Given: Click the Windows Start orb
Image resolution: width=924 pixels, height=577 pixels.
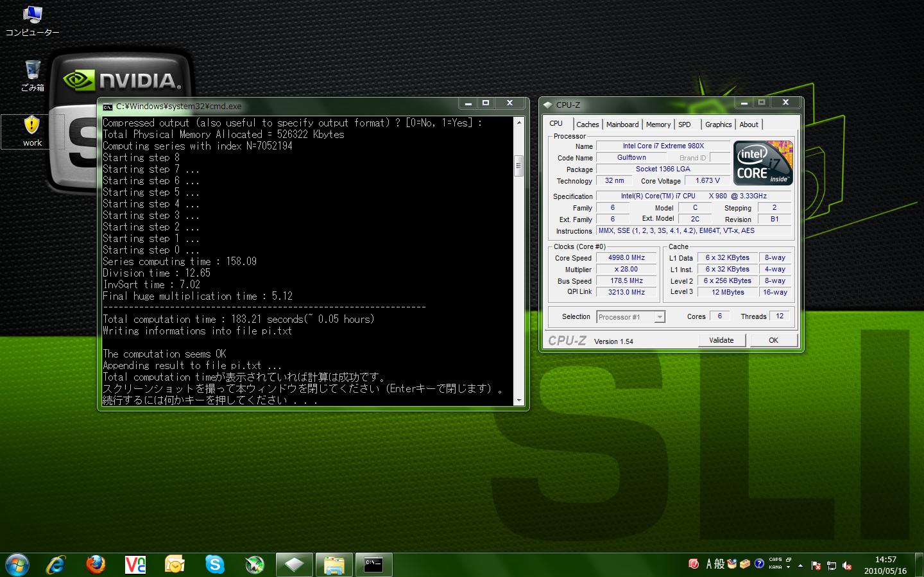Looking at the screenshot, I should (x=17, y=565).
